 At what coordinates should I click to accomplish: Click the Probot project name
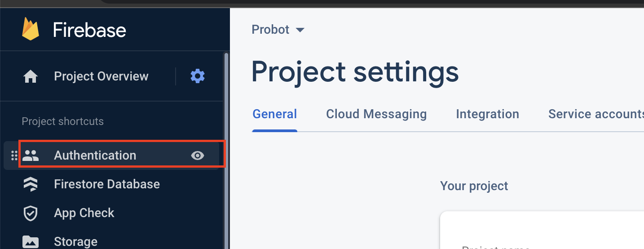pyautogui.click(x=270, y=30)
